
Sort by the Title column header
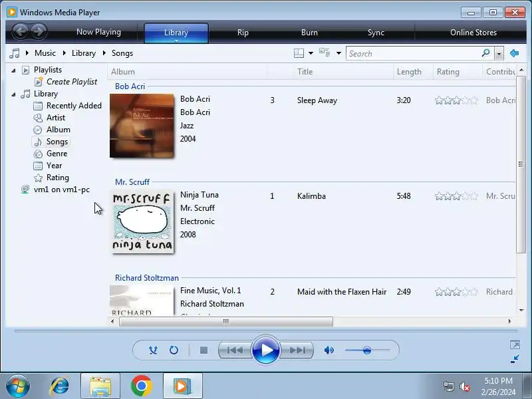[x=343, y=72]
